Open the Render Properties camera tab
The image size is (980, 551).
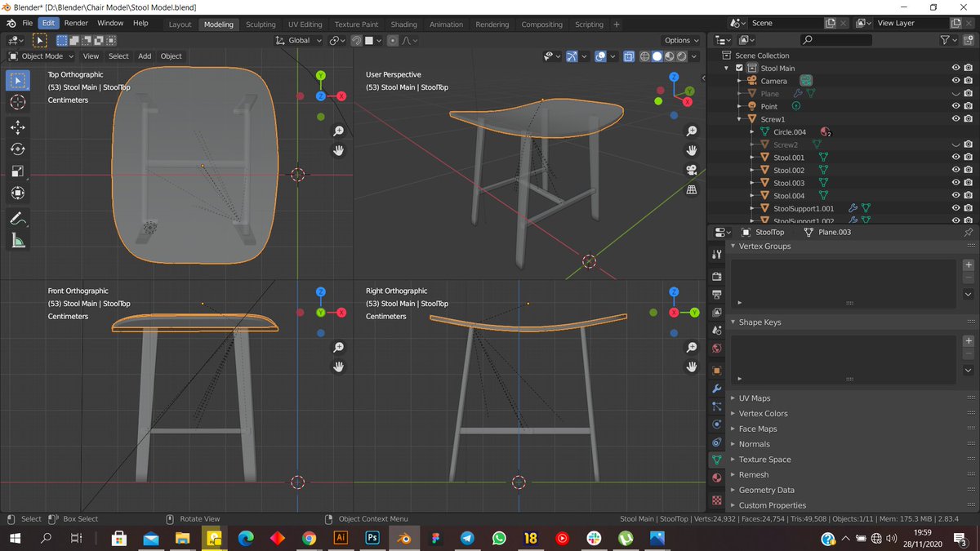coord(716,278)
